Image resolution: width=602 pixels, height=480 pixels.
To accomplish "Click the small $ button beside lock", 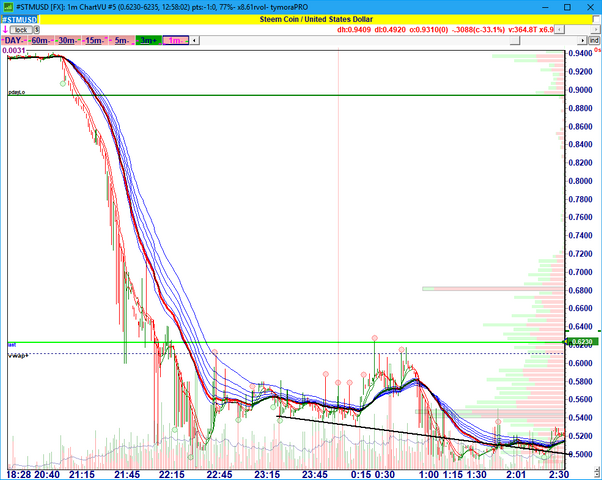I will pyautogui.click(x=36, y=30).
